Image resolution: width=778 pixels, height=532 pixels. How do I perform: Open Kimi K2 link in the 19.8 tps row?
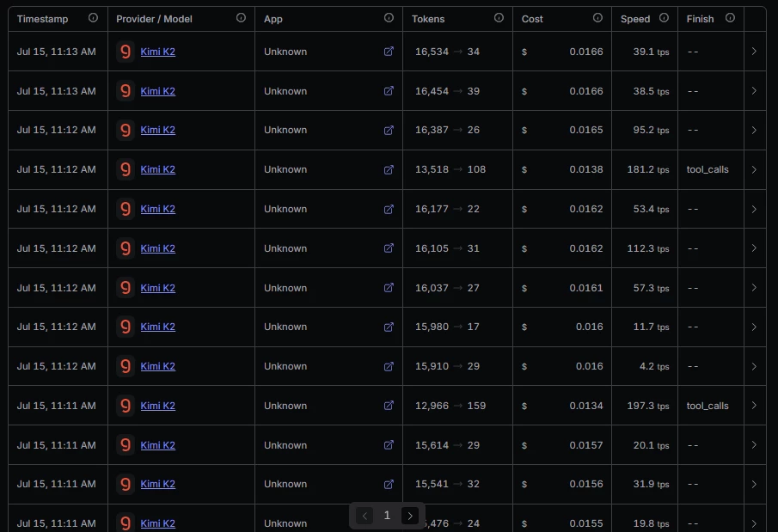pos(158,523)
